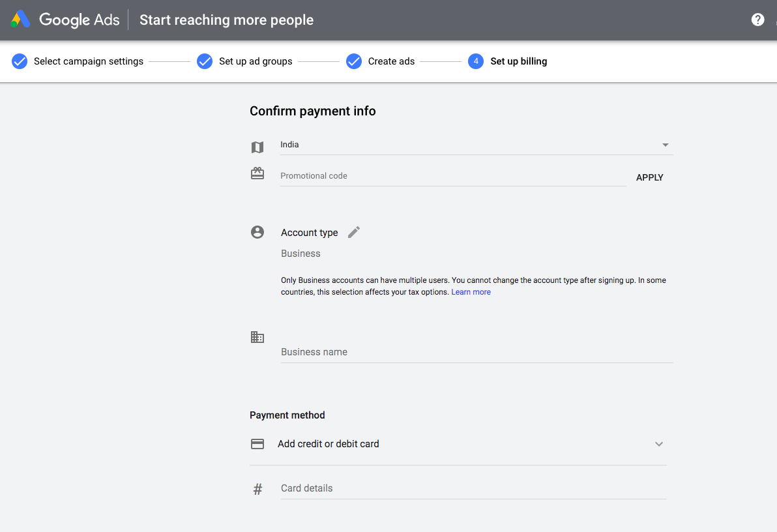Click the Card details input field
The height and width of the screenshot is (532, 777).
click(x=473, y=488)
